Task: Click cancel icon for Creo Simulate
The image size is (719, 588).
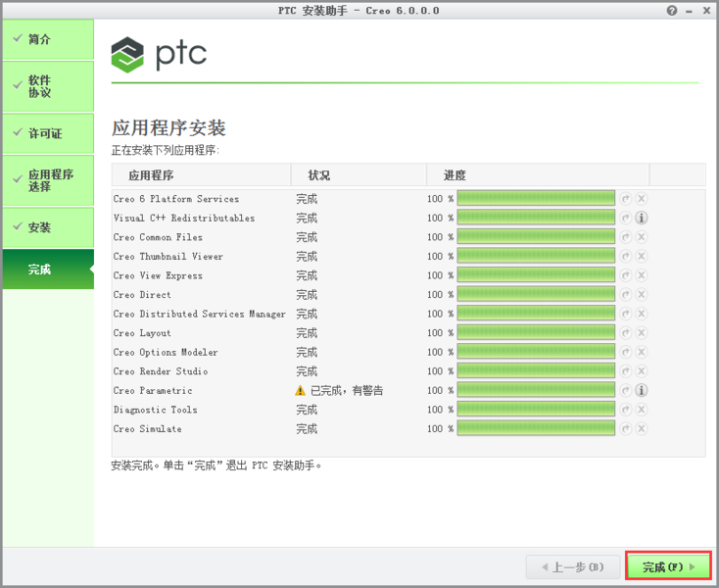Action: coord(642,429)
